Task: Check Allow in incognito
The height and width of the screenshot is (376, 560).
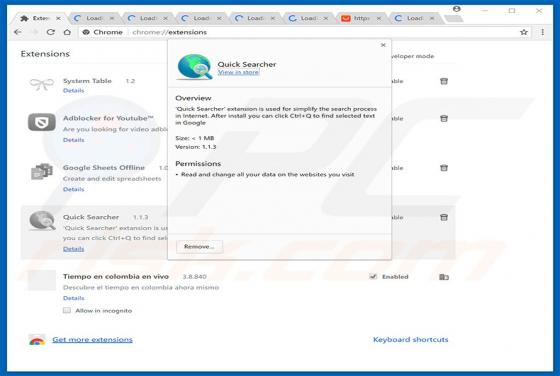Action: 67,310
